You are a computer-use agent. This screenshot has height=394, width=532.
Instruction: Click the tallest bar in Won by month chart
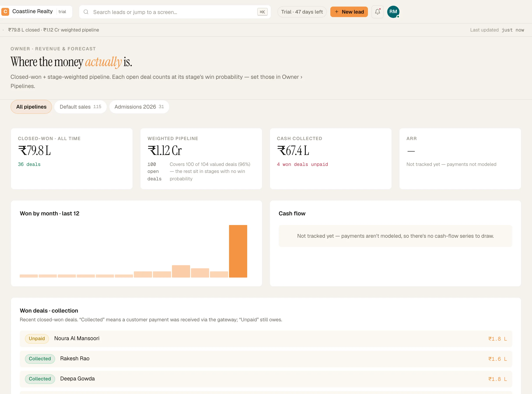(x=238, y=251)
